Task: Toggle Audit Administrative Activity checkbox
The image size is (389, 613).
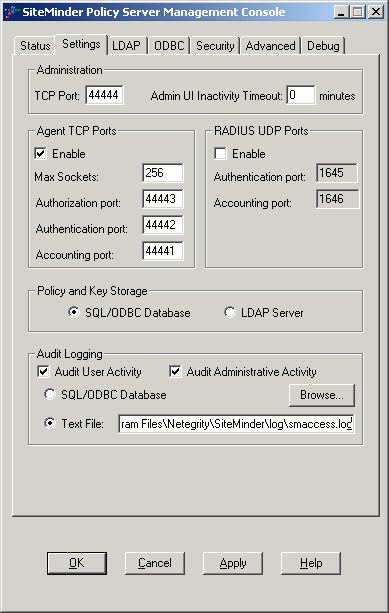Action: tap(175, 371)
